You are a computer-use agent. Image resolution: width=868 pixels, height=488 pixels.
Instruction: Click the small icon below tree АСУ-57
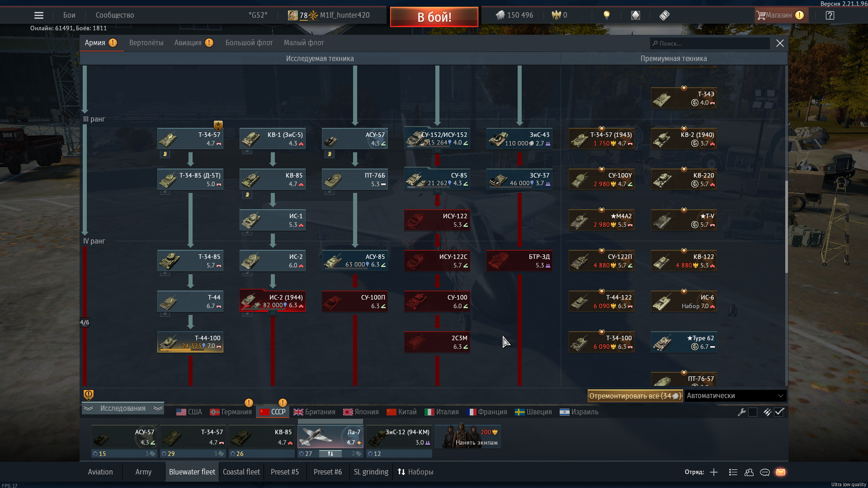tap(330, 154)
